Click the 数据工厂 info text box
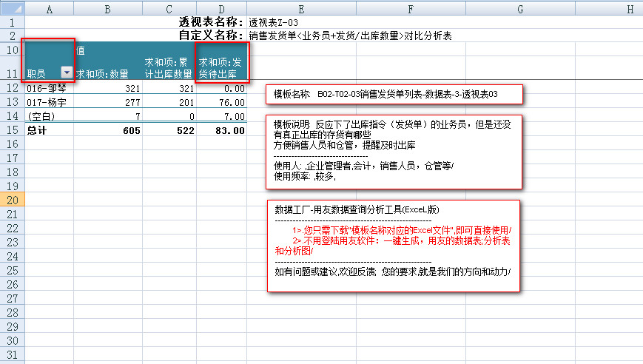This screenshot has width=643, height=364. pyautogui.click(x=393, y=246)
